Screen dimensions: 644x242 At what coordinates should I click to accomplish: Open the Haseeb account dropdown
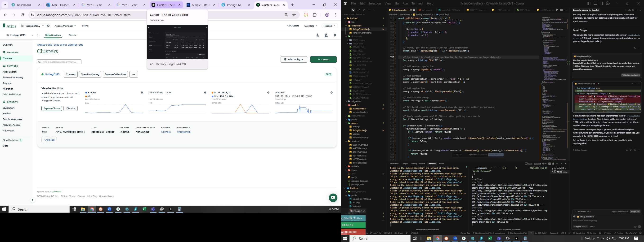[x=329, y=26]
